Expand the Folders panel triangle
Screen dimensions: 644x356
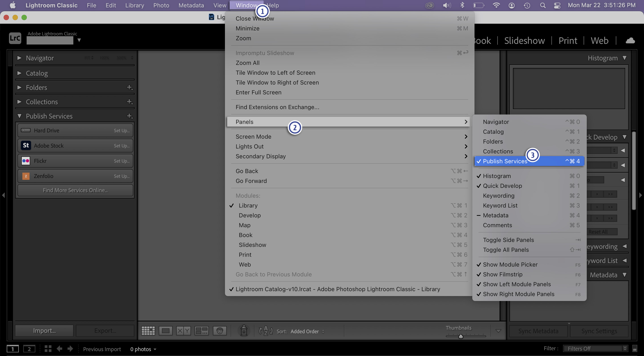click(x=19, y=87)
